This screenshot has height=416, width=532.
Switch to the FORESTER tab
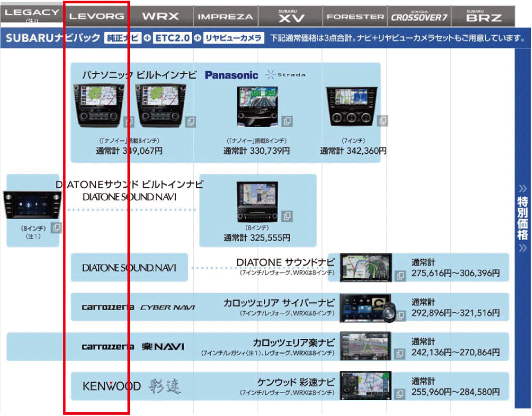coord(355,16)
